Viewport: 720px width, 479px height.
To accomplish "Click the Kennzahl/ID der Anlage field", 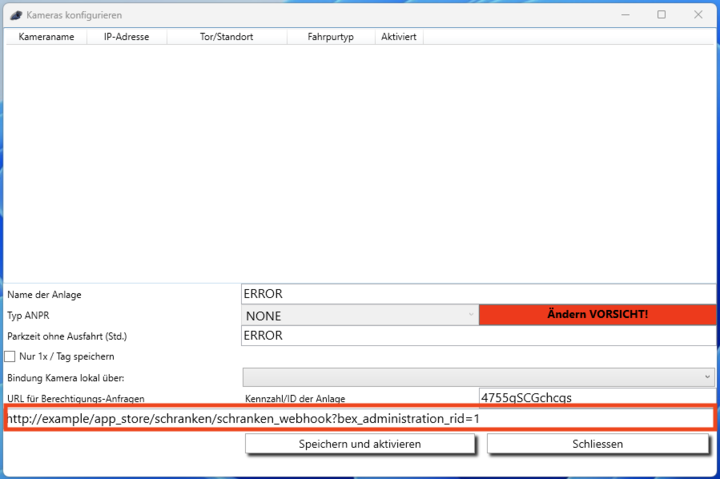I will point(597,398).
